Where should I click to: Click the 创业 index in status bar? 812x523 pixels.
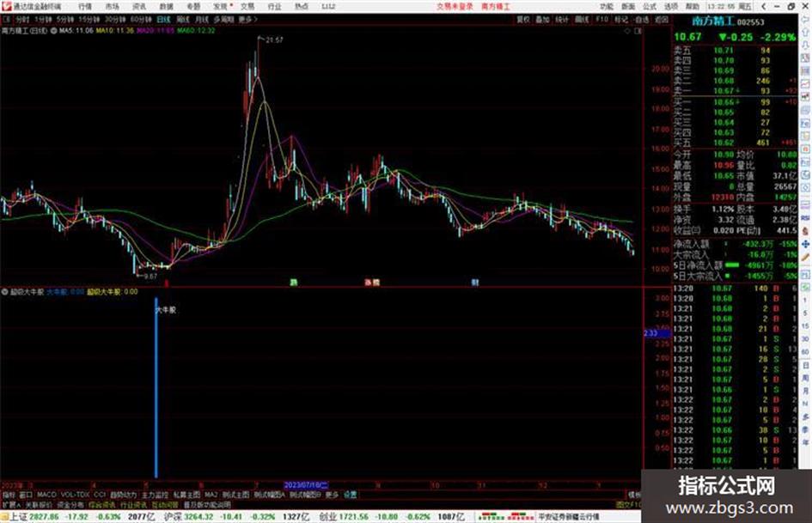[327, 517]
